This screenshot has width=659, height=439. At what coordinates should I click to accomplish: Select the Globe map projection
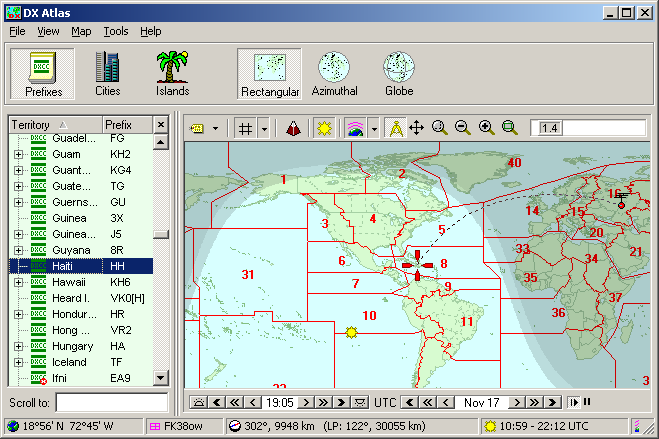tap(399, 74)
